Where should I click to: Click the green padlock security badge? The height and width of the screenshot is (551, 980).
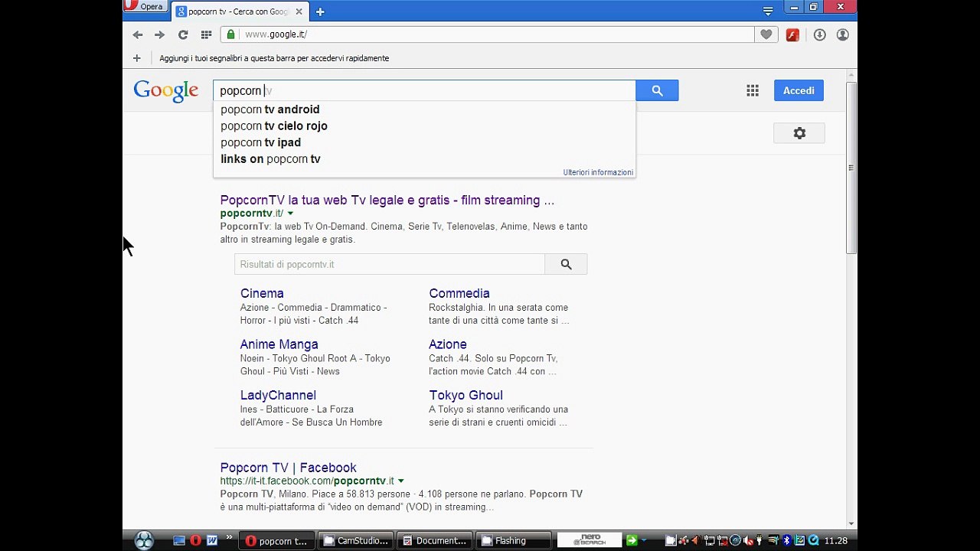(x=230, y=34)
